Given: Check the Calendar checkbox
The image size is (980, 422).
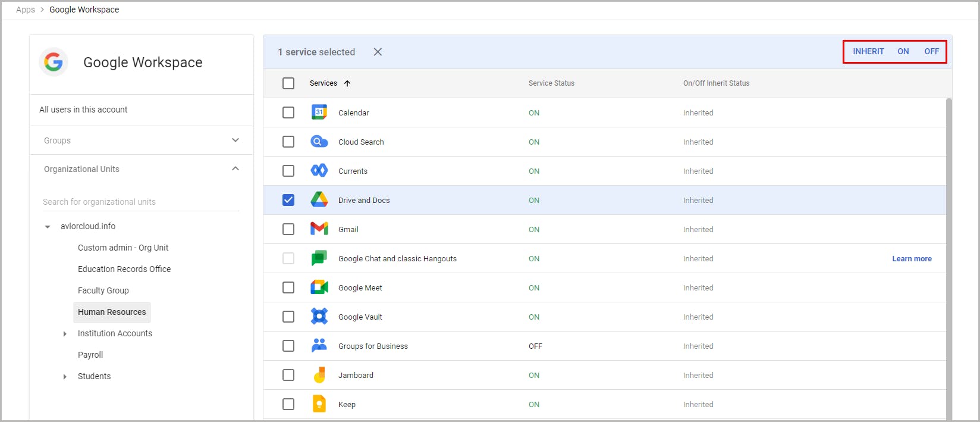Looking at the screenshot, I should (x=288, y=112).
